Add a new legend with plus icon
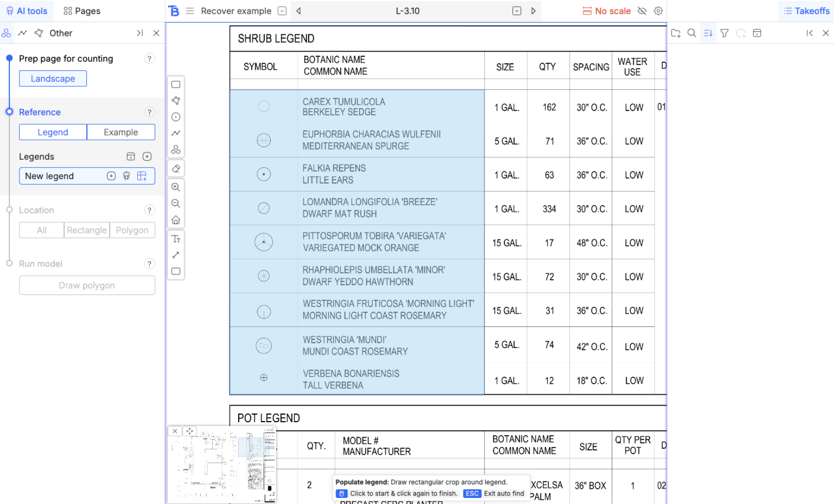Viewport: 835px width, 504px height. (x=147, y=157)
